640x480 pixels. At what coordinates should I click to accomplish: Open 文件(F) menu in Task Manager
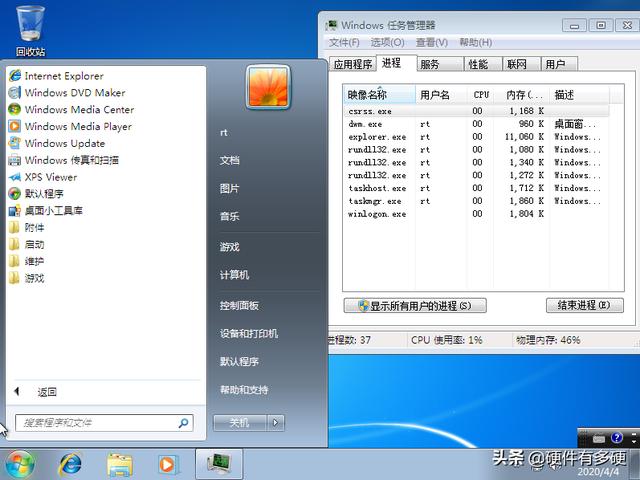(344, 42)
